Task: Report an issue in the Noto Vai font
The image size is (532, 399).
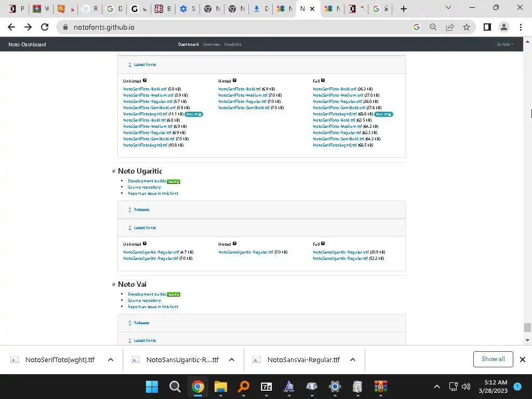Action: 153,307
